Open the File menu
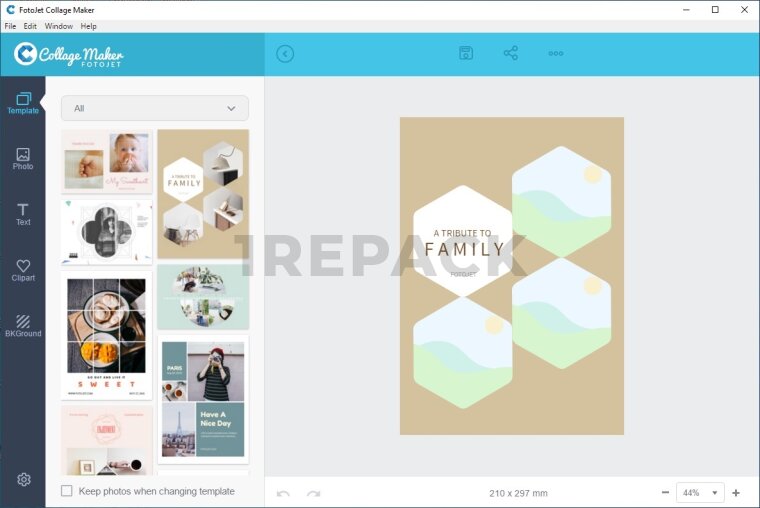The width and height of the screenshot is (760, 508). point(11,26)
